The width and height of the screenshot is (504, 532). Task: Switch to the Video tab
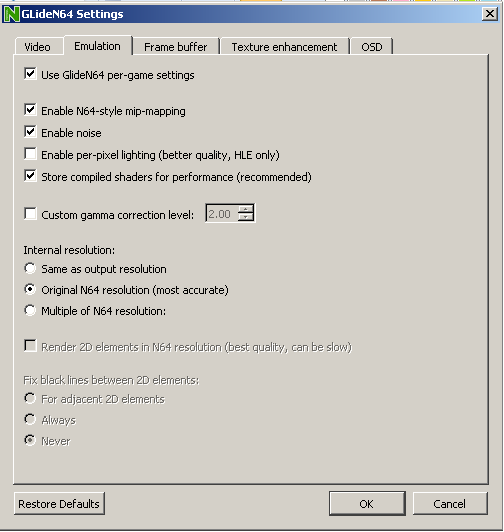[x=38, y=47]
